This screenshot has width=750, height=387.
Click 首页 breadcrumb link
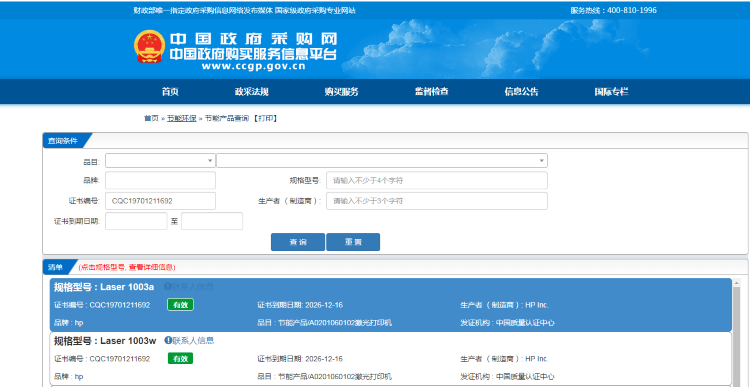(x=151, y=119)
